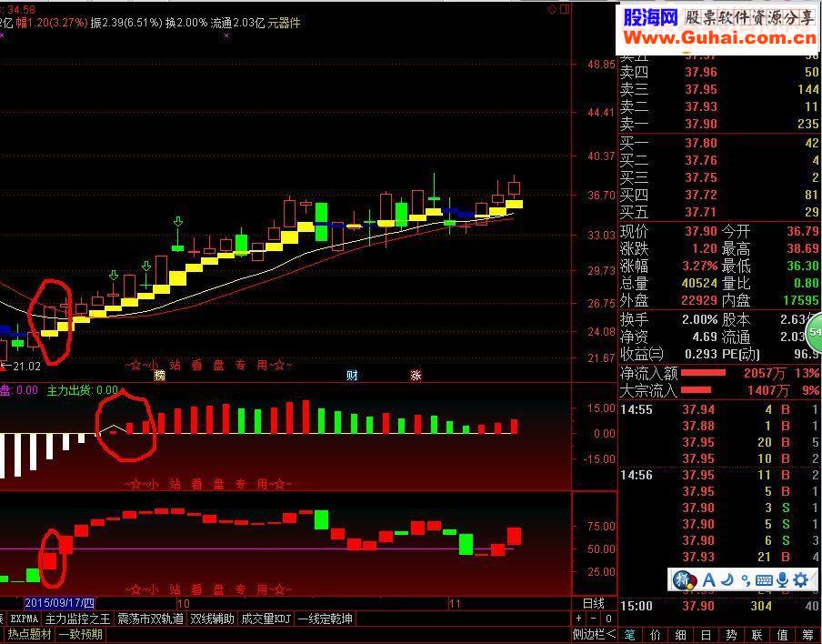Open the 日线 period selector
The image size is (822, 644).
coord(594,604)
